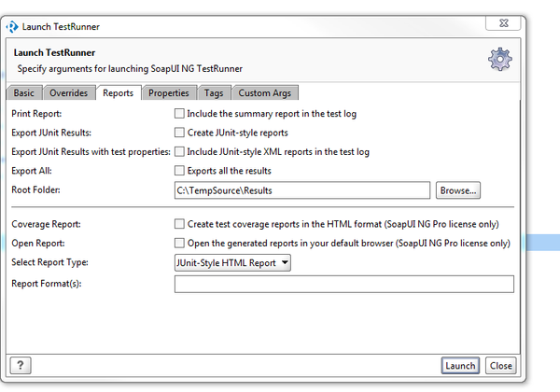Click the Root Folder path field
560x392 pixels.
[302, 190]
